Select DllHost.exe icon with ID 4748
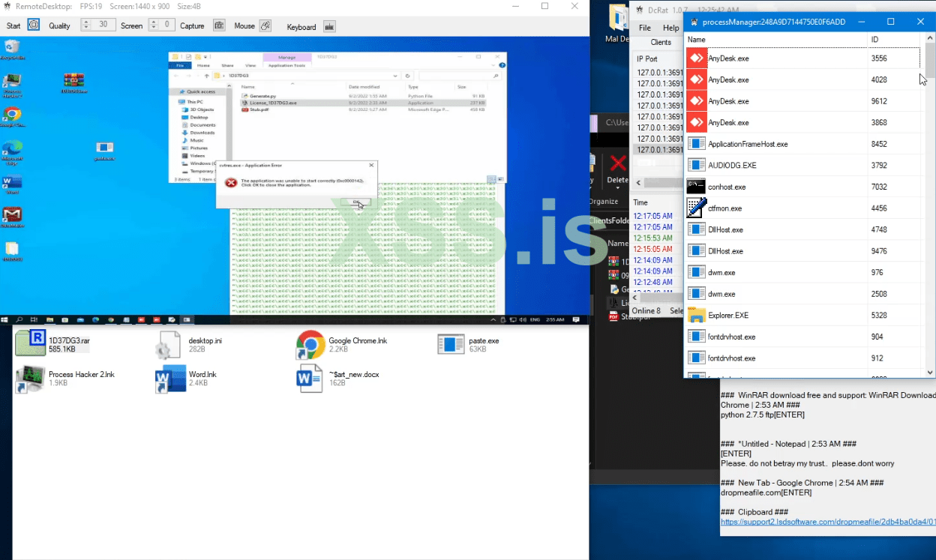The height and width of the screenshot is (560, 936). [x=697, y=229]
